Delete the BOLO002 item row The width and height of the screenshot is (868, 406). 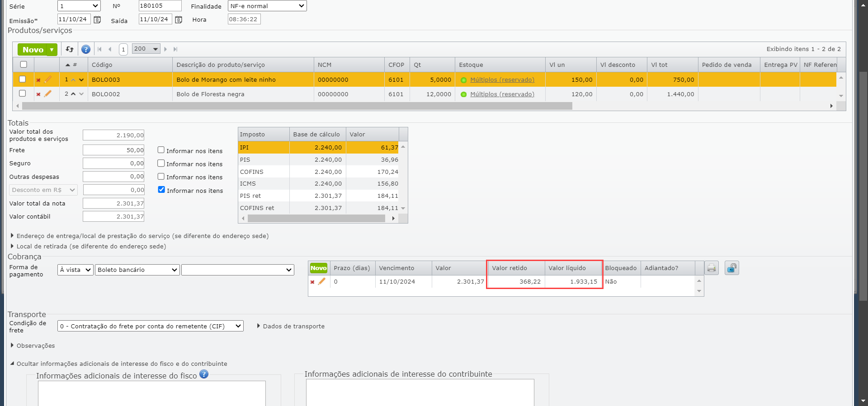[38, 94]
